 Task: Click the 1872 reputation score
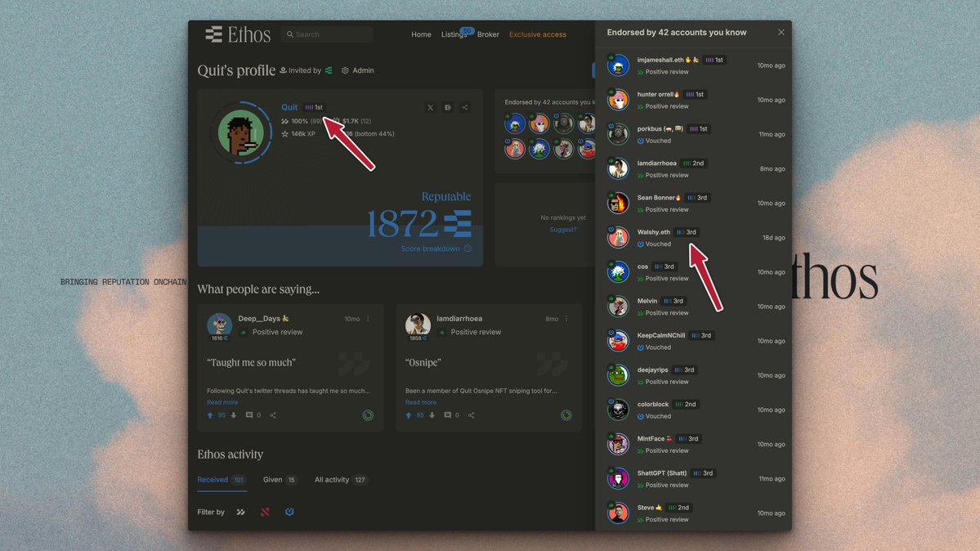[x=401, y=224]
